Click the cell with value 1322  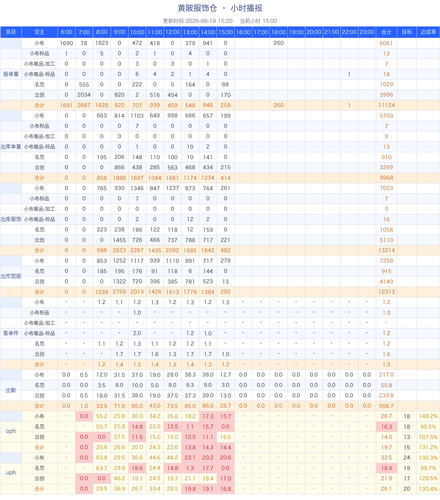tap(119, 281)
